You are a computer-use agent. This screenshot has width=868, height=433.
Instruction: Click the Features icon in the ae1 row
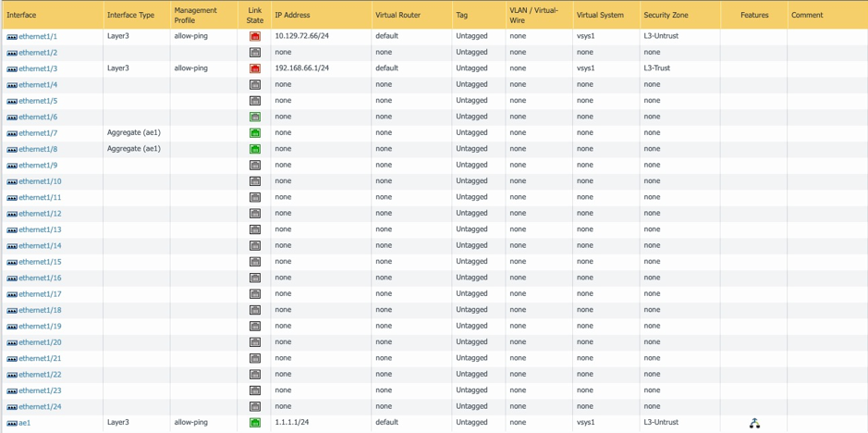click(x=754, y=423)
